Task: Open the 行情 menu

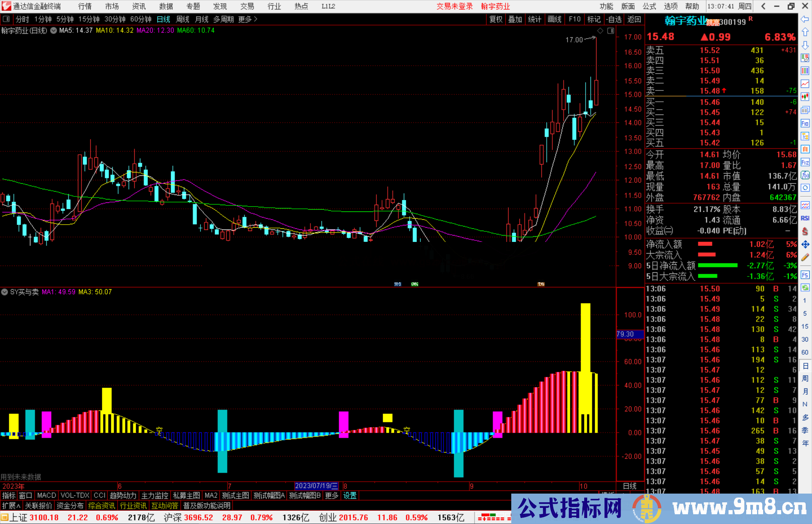Action: 85,6
